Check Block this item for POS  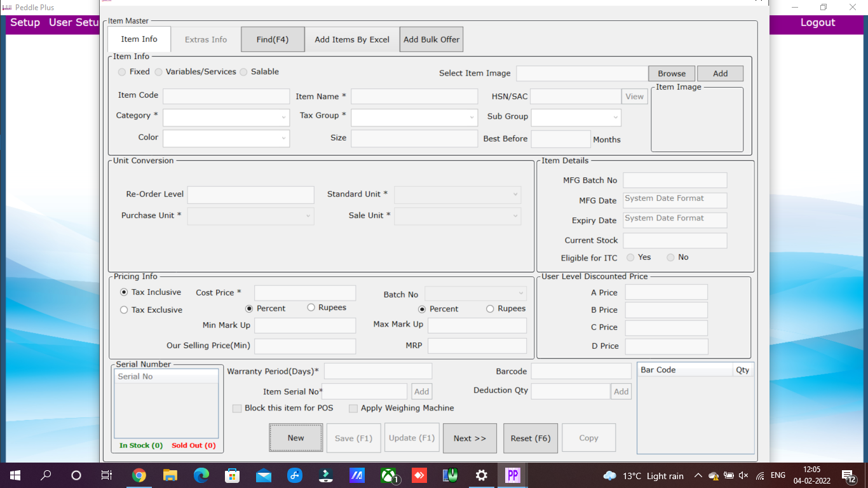(x=237, y=409)
